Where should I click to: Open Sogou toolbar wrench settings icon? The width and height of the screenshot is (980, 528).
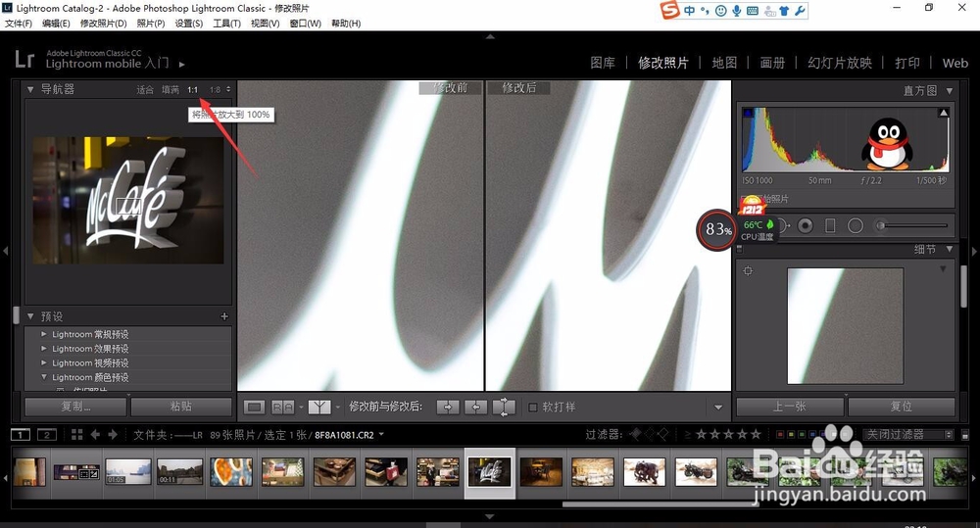[800, 11]
